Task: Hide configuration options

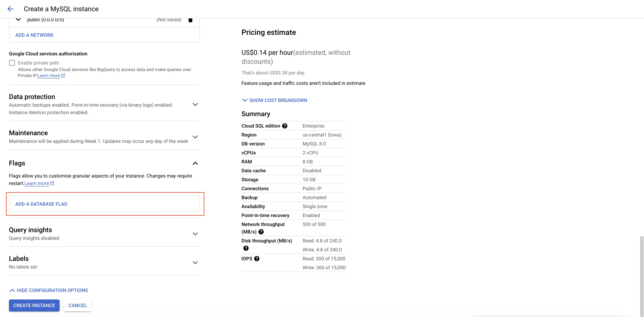Action: 48,291
